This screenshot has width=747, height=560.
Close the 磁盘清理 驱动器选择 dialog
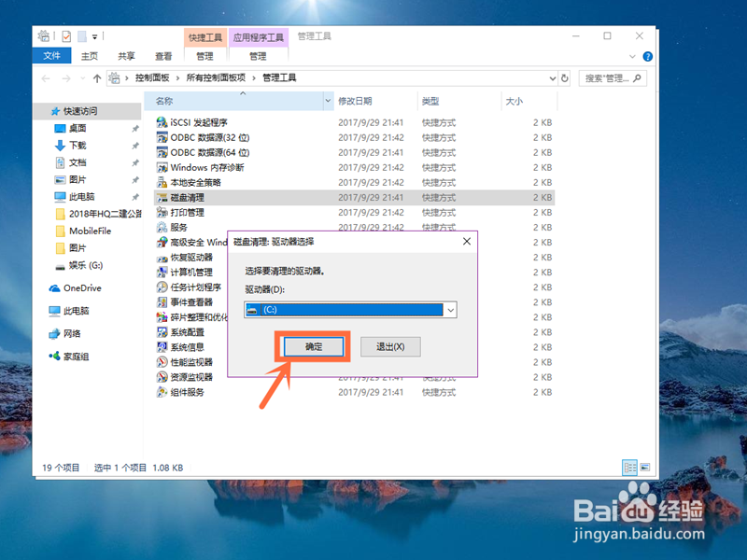click(467, 242)
